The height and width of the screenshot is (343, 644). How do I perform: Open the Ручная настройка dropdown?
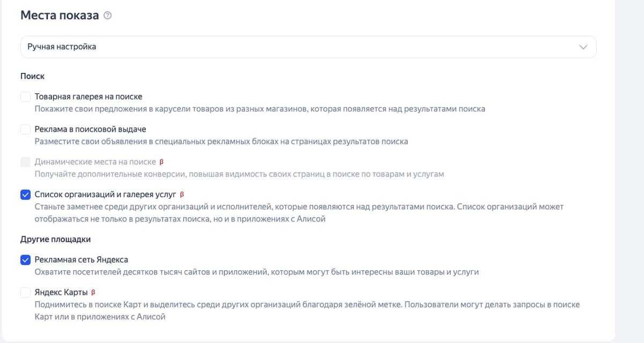point(308,47)
